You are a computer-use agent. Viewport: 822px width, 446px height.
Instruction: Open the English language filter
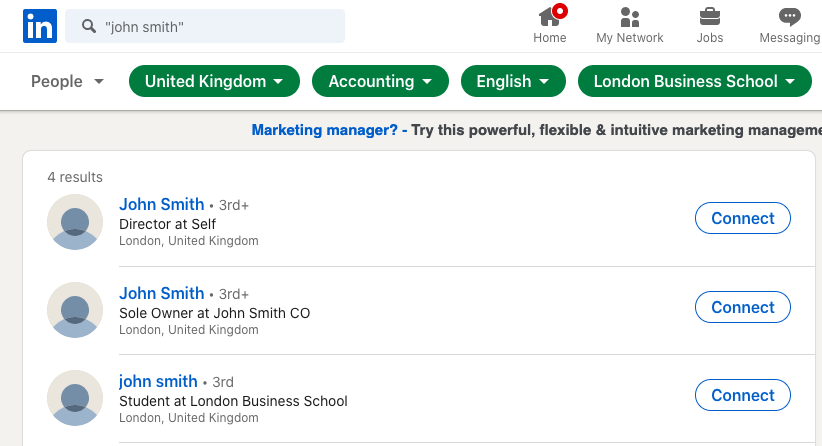513,82
